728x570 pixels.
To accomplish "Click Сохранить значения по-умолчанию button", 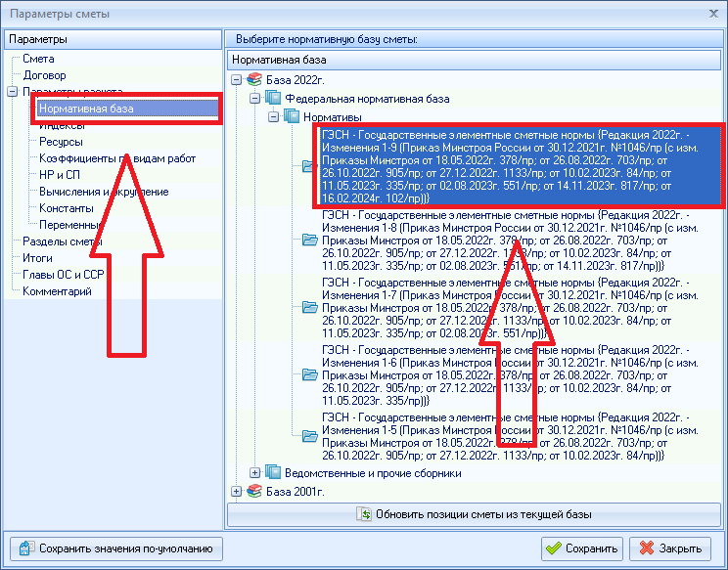I will coord(116,548).
